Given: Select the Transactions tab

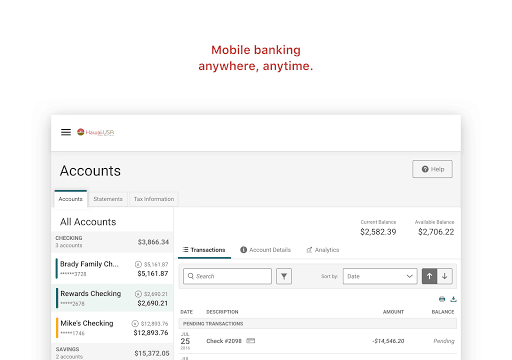Looking at the screenshot, I should click(204, 250).
